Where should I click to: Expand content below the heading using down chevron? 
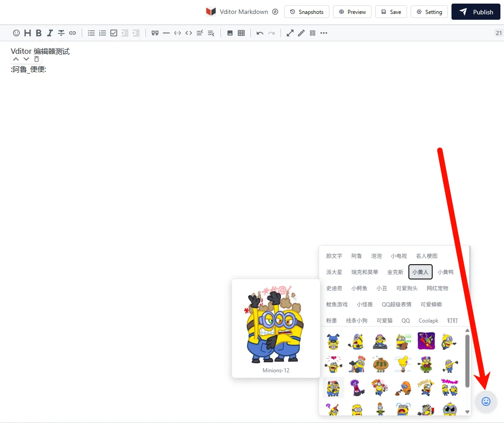pyautogui.click(x=26, y=59)
